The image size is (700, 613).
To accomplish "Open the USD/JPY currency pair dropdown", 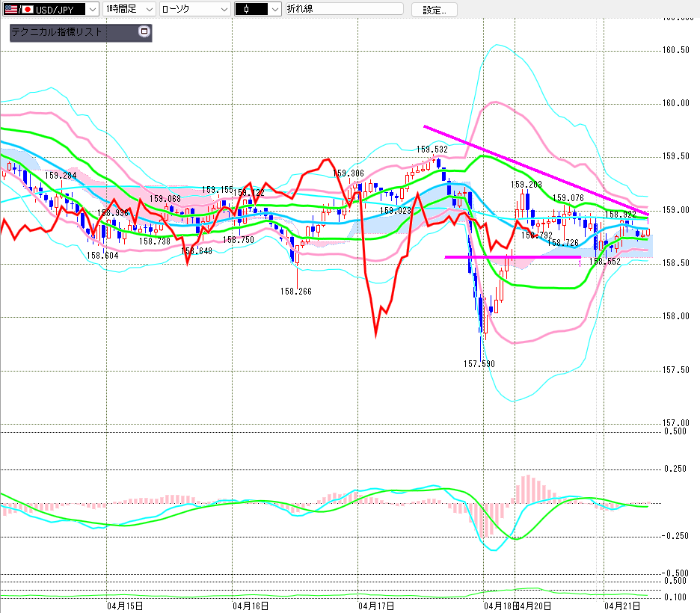I will pyautogui.click(x=91, y=9).
